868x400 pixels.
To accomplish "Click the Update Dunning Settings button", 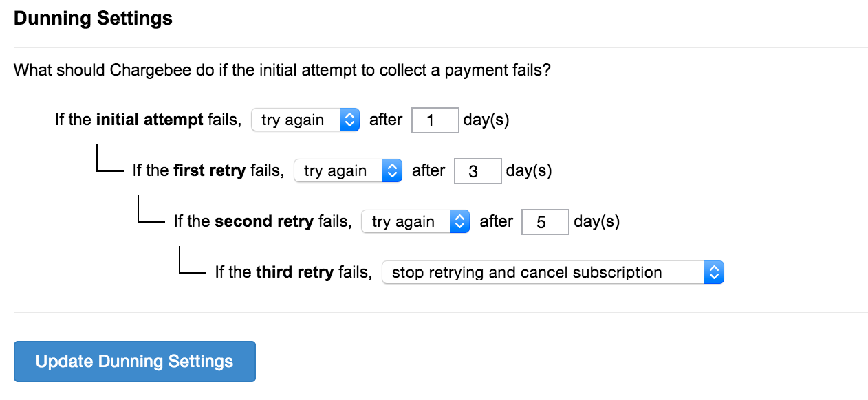I will click(135, 362).
